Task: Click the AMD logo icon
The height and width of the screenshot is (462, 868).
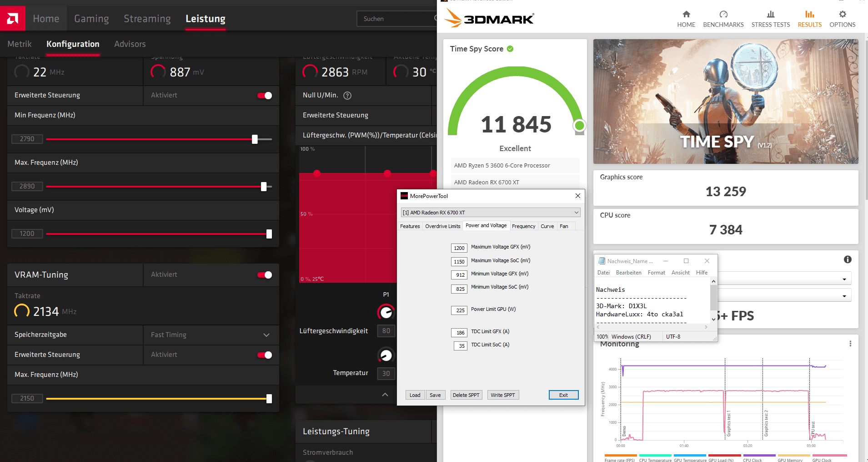Action: (12, 18)
